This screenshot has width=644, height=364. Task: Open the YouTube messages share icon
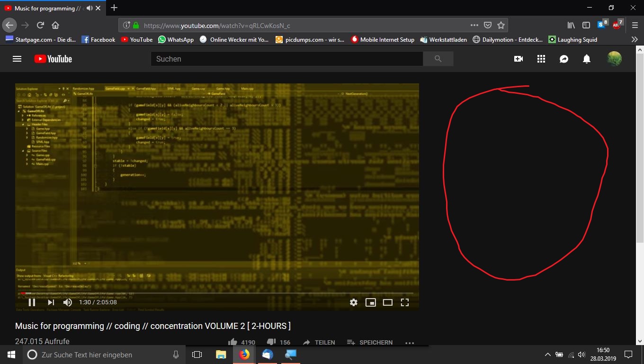tap(564, 59)
